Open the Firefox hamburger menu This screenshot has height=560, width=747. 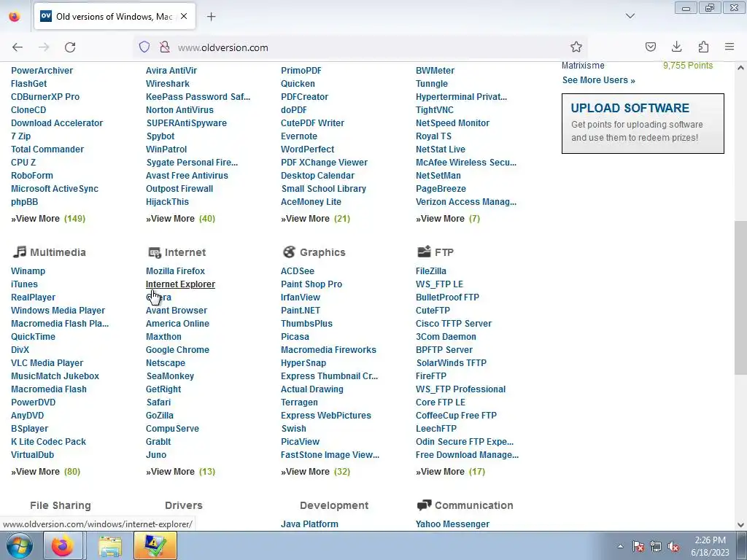(729, 47)
